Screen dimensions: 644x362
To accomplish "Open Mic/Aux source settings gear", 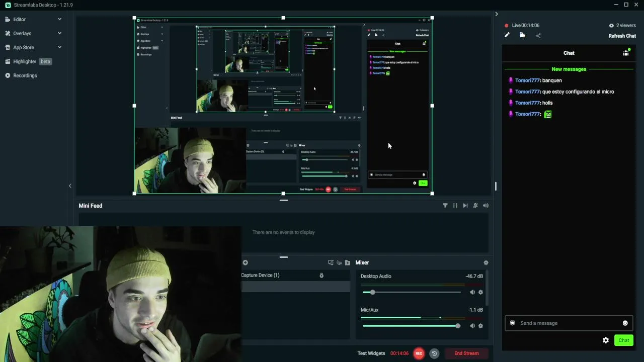I will [480, 326].
